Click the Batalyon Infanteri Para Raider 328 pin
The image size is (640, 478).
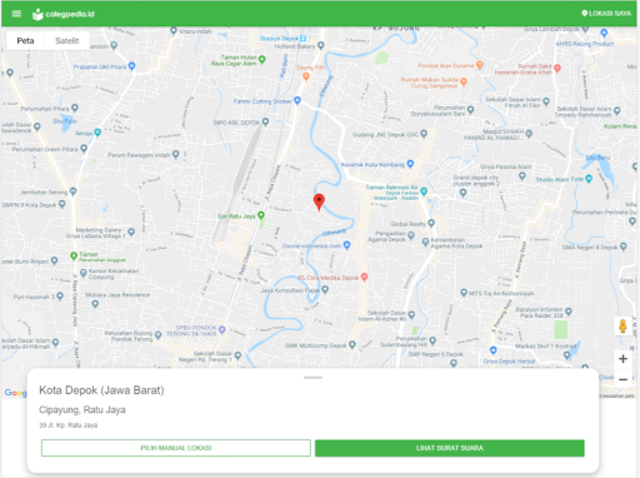tap(569, 312)
